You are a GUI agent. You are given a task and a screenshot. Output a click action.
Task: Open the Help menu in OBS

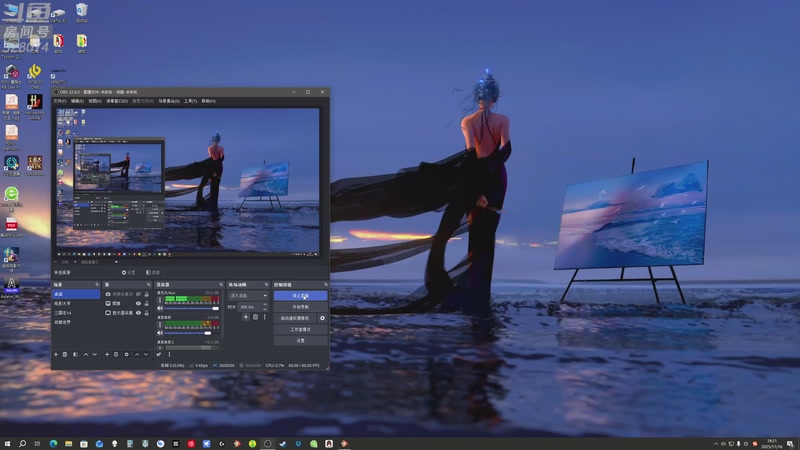(208, 101)
